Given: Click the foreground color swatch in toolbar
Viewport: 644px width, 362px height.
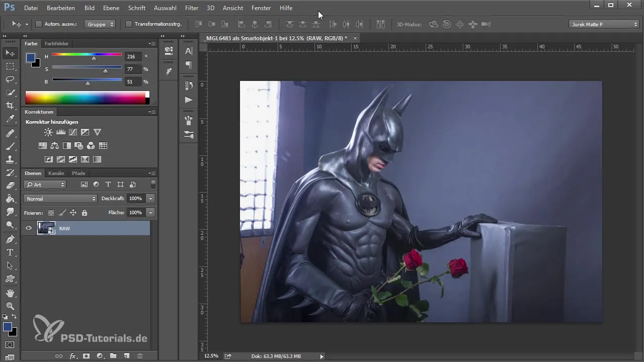Looking at the screenshot, I should (8, 327).
